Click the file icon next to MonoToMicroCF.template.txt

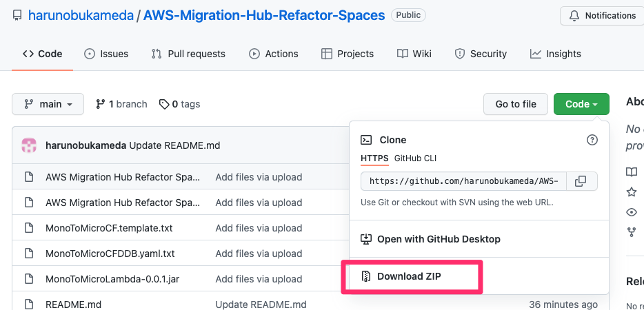(x=29, y=228)
